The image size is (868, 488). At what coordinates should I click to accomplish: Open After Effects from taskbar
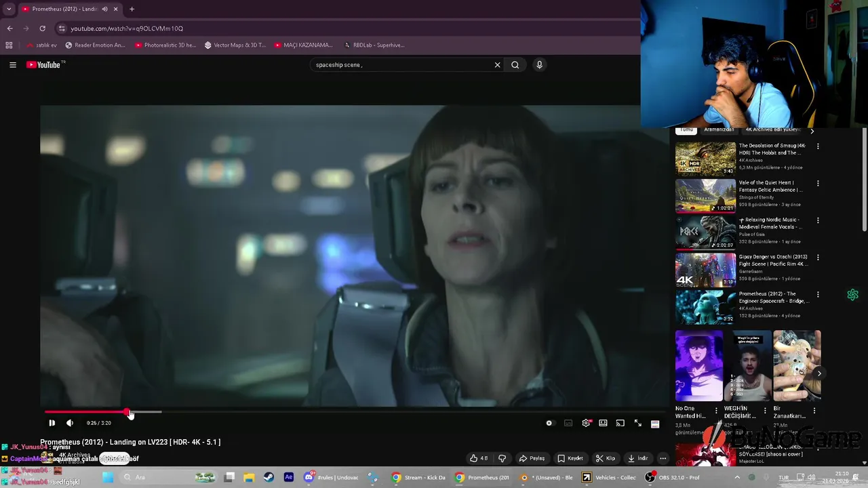click(x=289, y=477)
